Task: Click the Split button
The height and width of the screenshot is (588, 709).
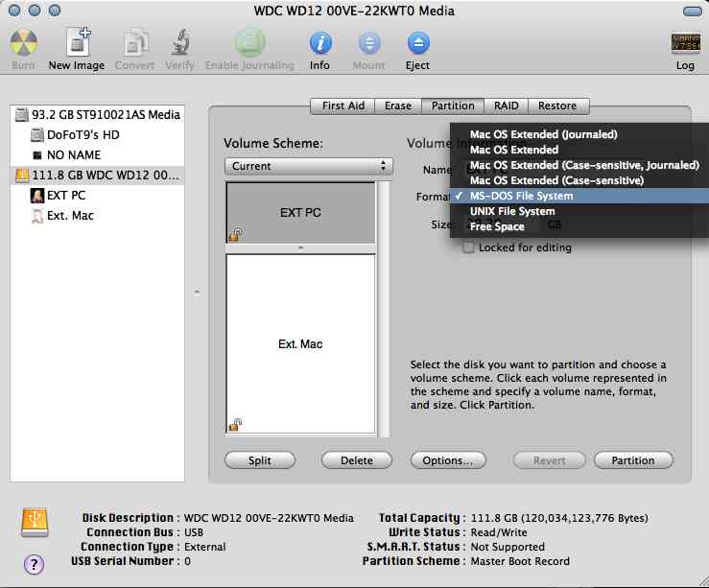Action: pyautogui.click(x=260, y=460)
